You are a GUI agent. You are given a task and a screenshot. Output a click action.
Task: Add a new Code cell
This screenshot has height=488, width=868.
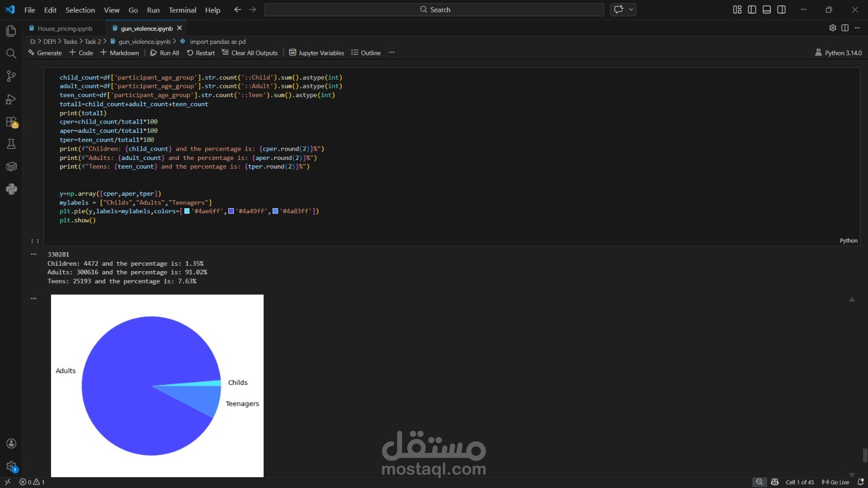pos(81,53)
